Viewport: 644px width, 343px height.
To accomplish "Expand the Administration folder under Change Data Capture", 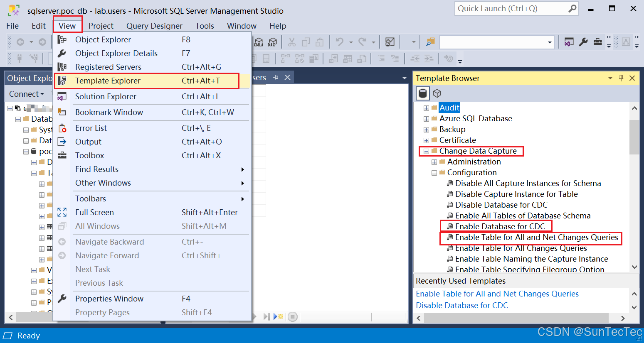I will [x=434, y=162].
